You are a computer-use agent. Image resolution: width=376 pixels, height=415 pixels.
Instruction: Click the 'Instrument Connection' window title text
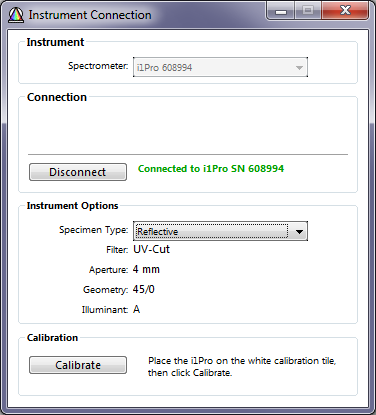coord(90,15)
